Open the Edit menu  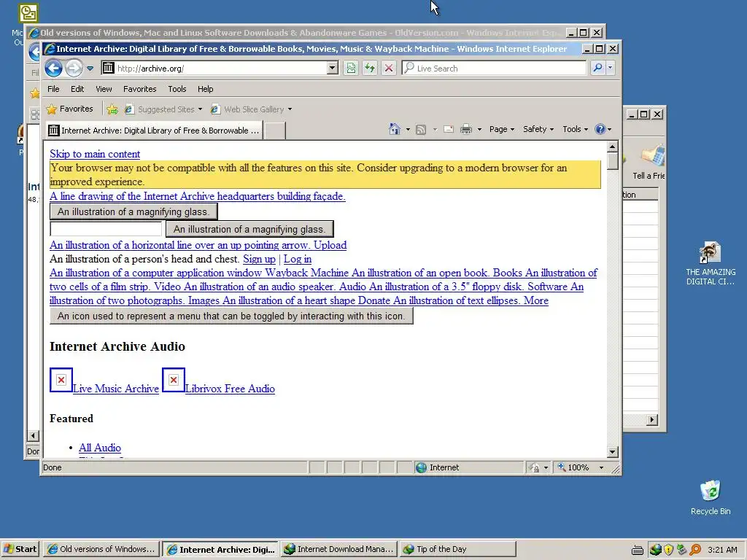point(77,89)
